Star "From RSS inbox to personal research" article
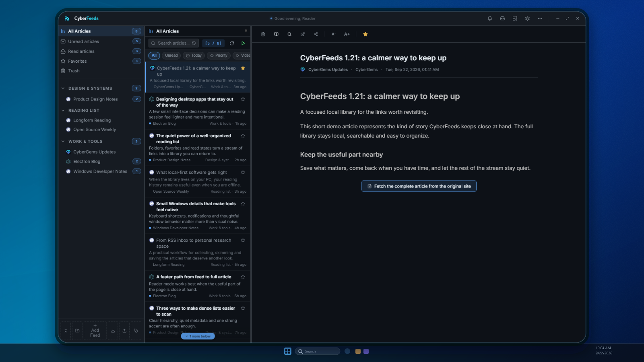 click(x=243, y=240)
